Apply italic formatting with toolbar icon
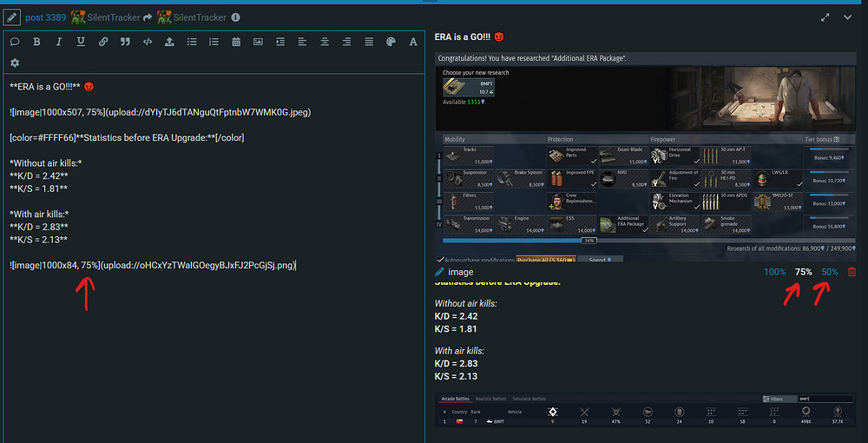 59,42
